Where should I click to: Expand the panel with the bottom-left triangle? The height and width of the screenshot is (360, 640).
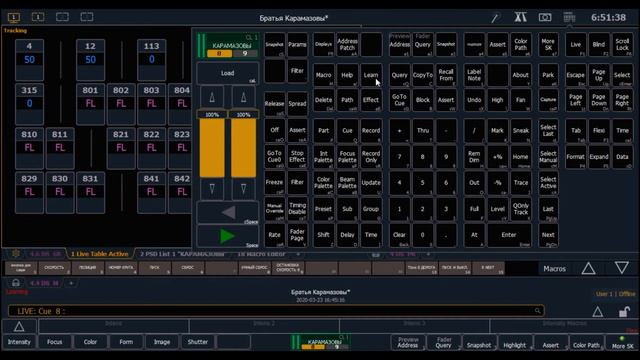pyautogui.click(x=19, y=327)
